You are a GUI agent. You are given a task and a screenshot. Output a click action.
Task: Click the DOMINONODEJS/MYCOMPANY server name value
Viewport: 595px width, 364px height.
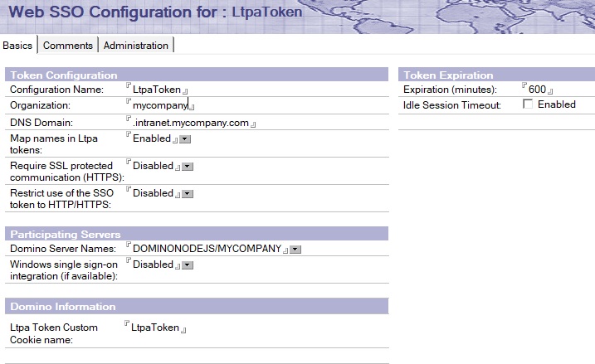tap(207, 249)
